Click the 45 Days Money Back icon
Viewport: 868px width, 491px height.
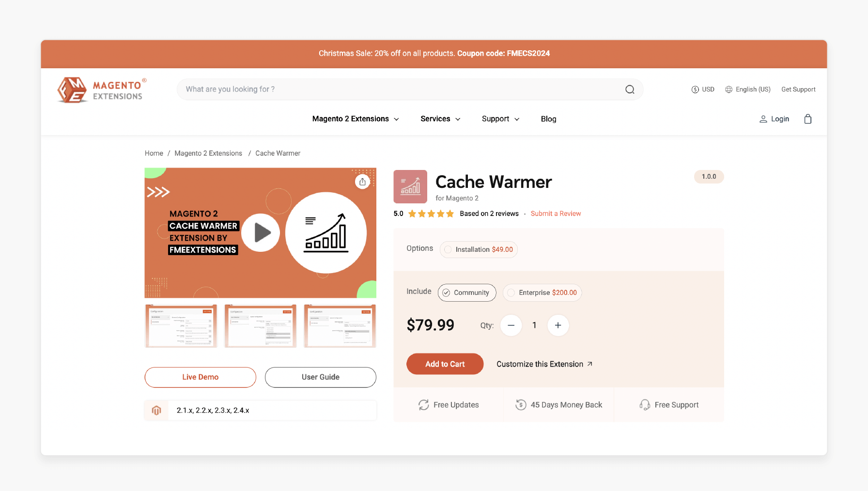521,405
